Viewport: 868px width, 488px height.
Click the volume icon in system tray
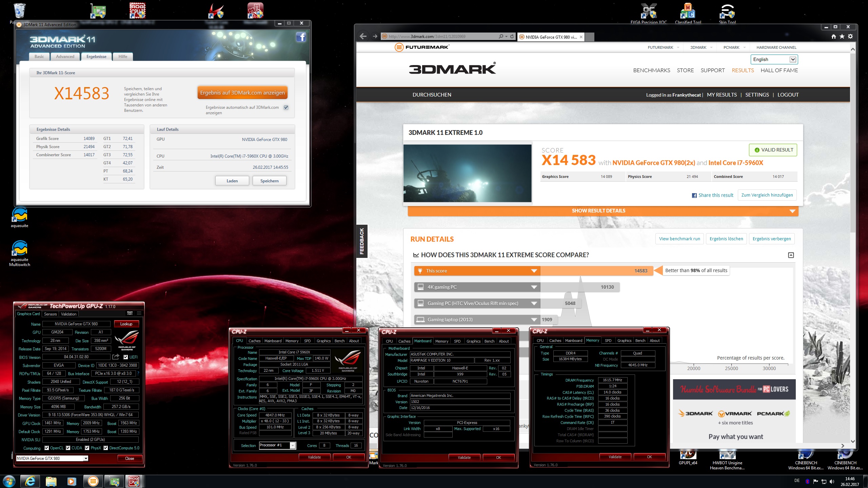click(x=832, y=481)
